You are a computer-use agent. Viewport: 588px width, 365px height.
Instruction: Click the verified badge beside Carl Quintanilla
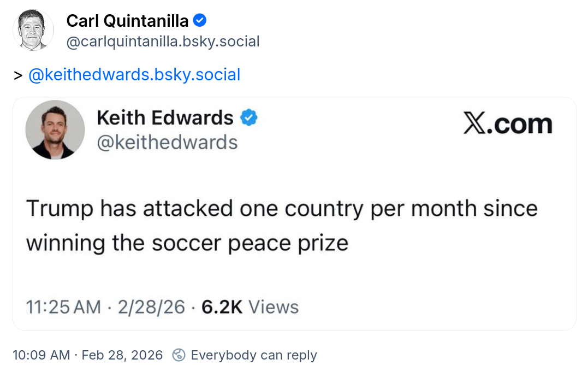pyautogui.click(x=200, y=21)
